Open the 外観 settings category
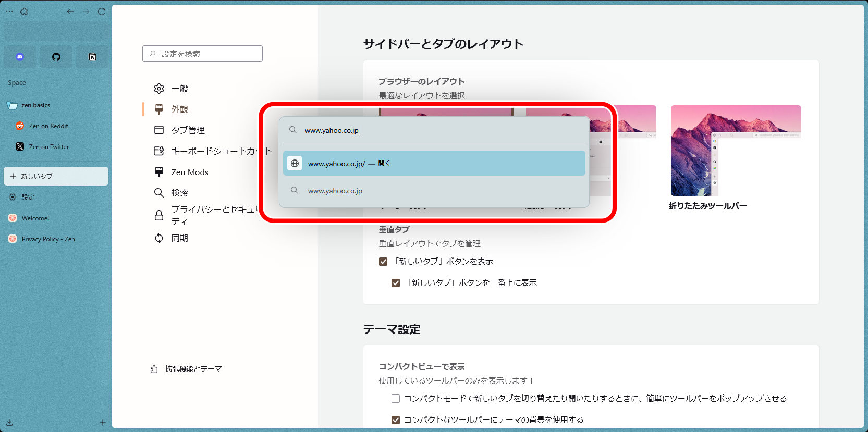This screenshot has height=432, width=868. click(x=171, y=109)
